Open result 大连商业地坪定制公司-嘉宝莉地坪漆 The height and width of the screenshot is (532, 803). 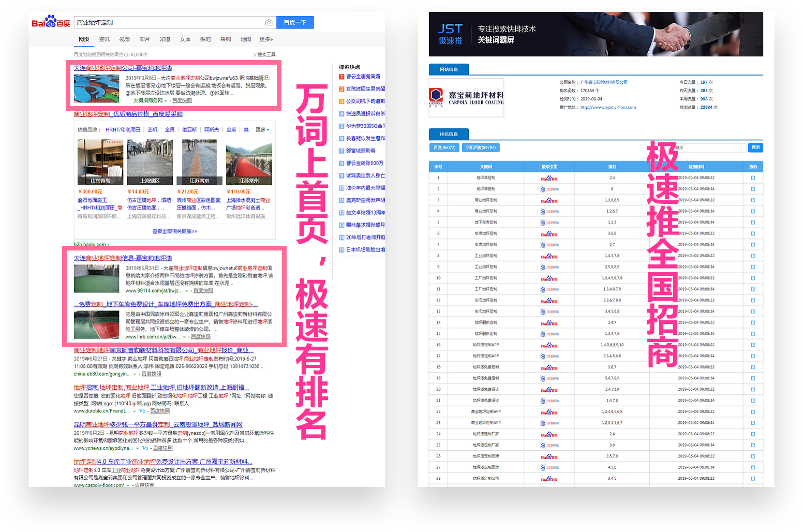pyautogui.click(x=123, y=68)
